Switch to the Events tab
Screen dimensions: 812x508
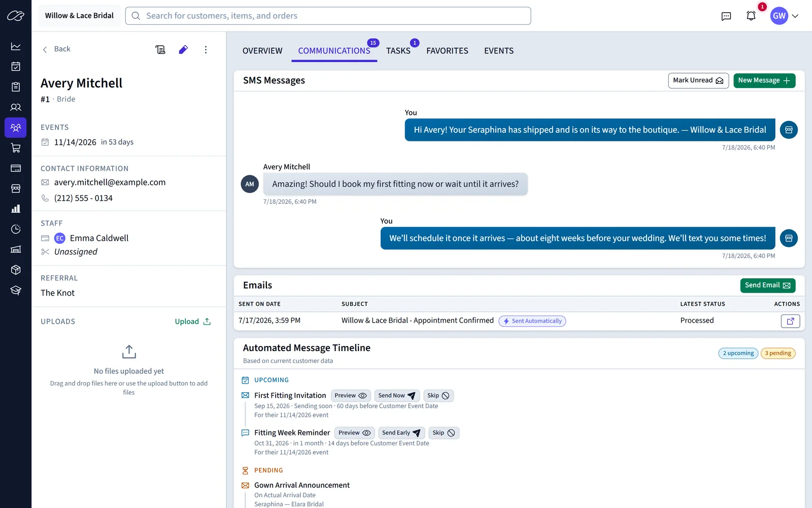coord(499,51)
